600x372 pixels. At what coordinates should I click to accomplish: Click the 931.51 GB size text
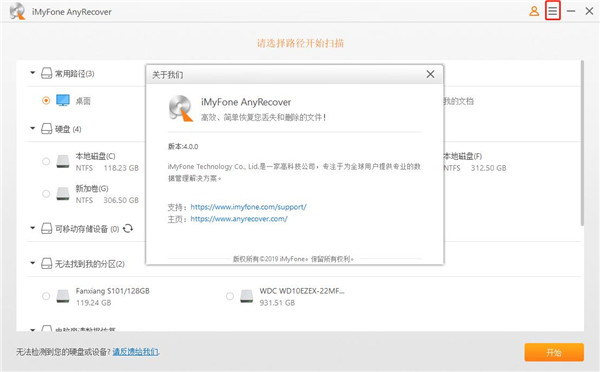click(277, 303)
